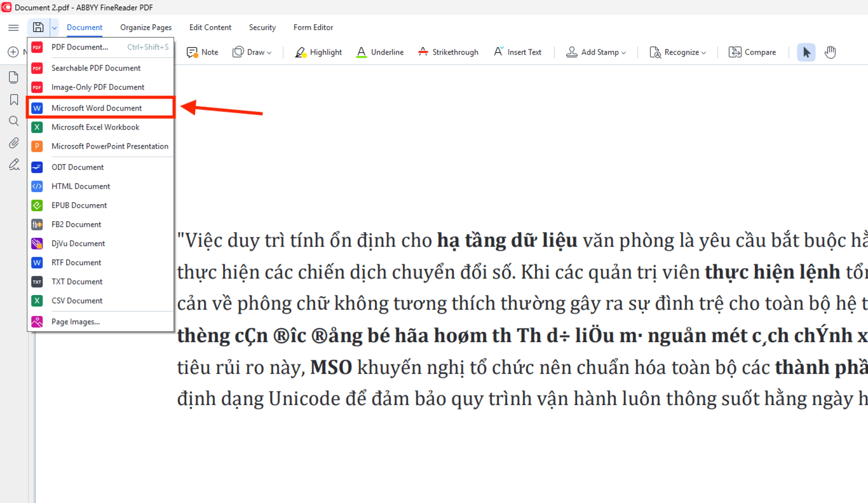The height and width of the screenshot is (503, 868).
Task: Open the Organize Pages tab
Action: pos(146,27)
